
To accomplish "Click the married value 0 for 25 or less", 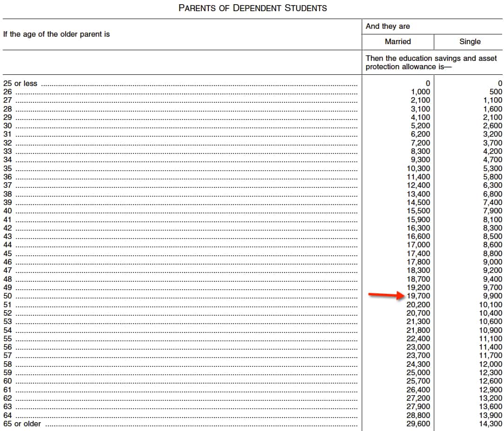I will [x=428, y=84].
